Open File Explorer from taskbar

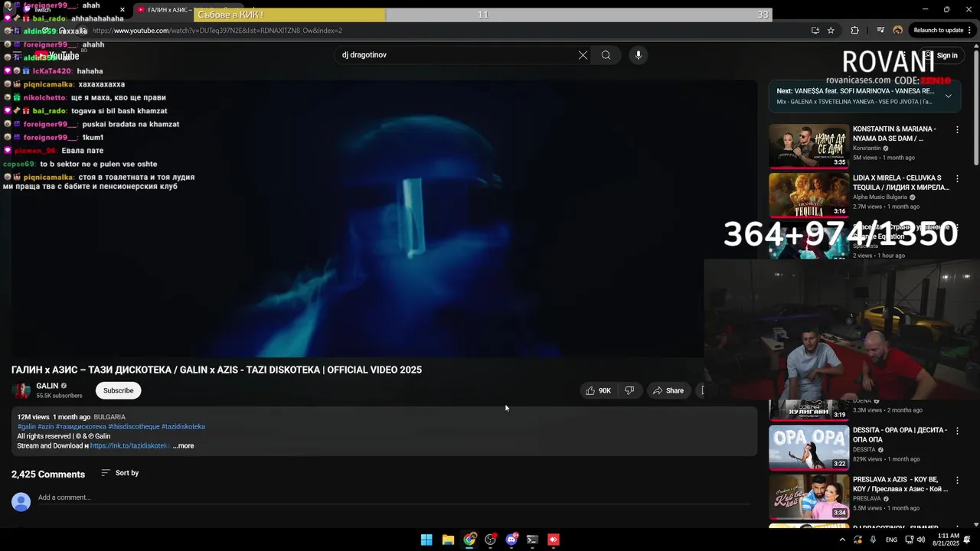point(448,540)
